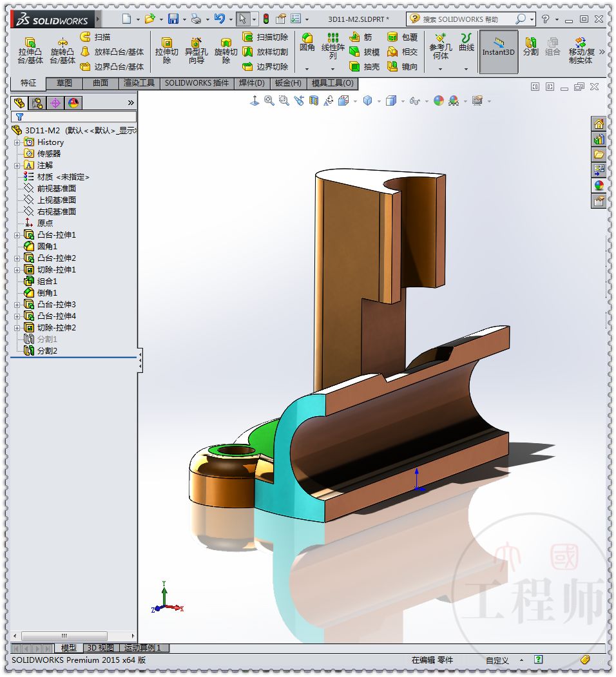616x677 pixels.
Task: Click the Section View icon in view toolbar
Action: [314, 100]
